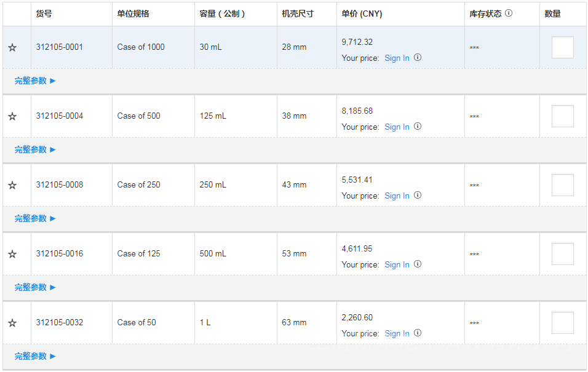Select quantity input for the 1 L item
The height and width of the screenshot is (372, 588).
[562, 323]
